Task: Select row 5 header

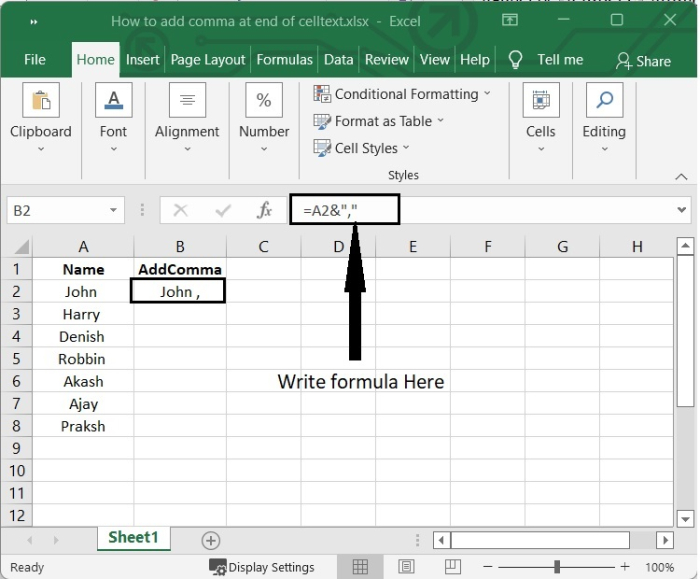Action: pyautogui.click(x=17, y=359)
